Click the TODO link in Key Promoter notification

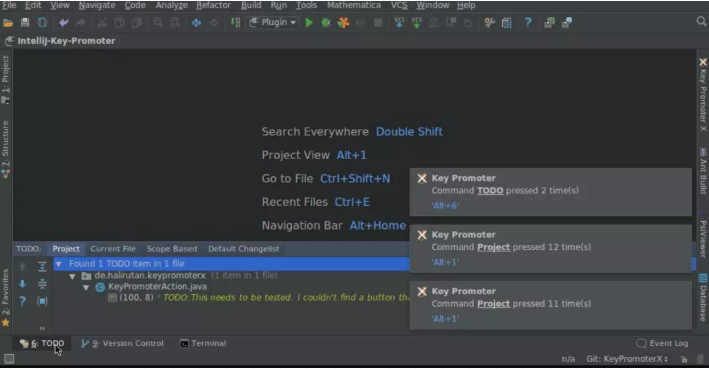tap(490, 190)
